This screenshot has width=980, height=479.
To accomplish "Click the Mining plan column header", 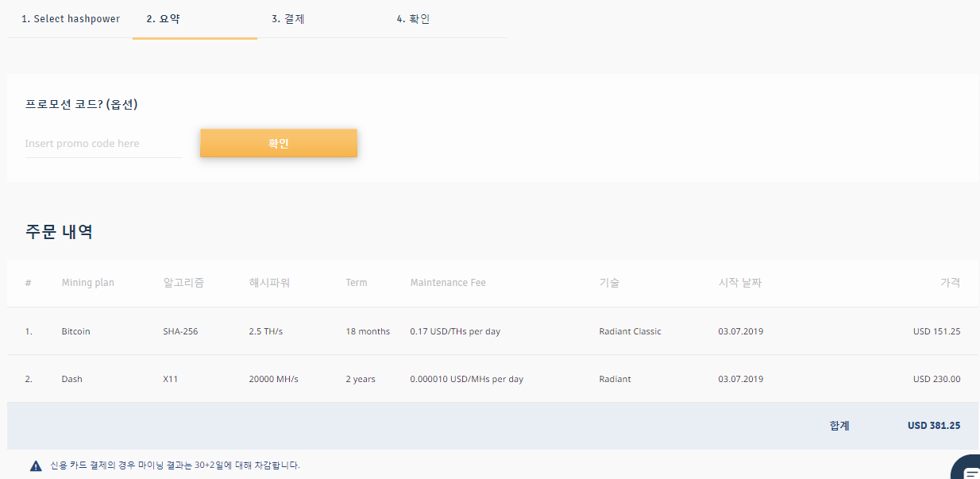I will pyautogui.click(x=87, y=283).
